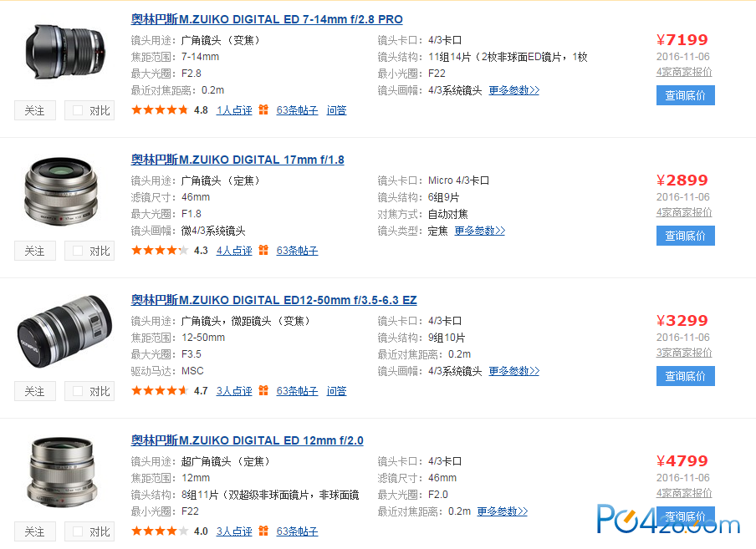Tick 对比 checkbox for 17mm f/1.8 lens
The image size is (756, 549).
click(x=78, y=251)
